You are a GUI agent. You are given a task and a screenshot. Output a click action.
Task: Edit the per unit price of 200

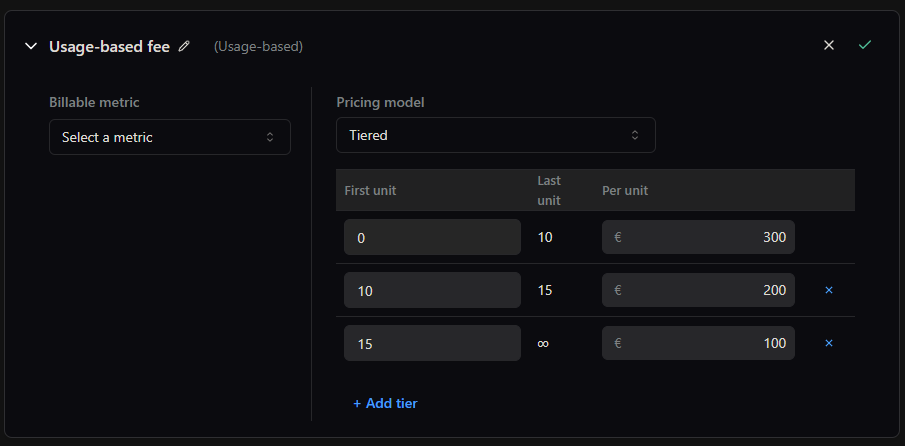click(698, 290)
